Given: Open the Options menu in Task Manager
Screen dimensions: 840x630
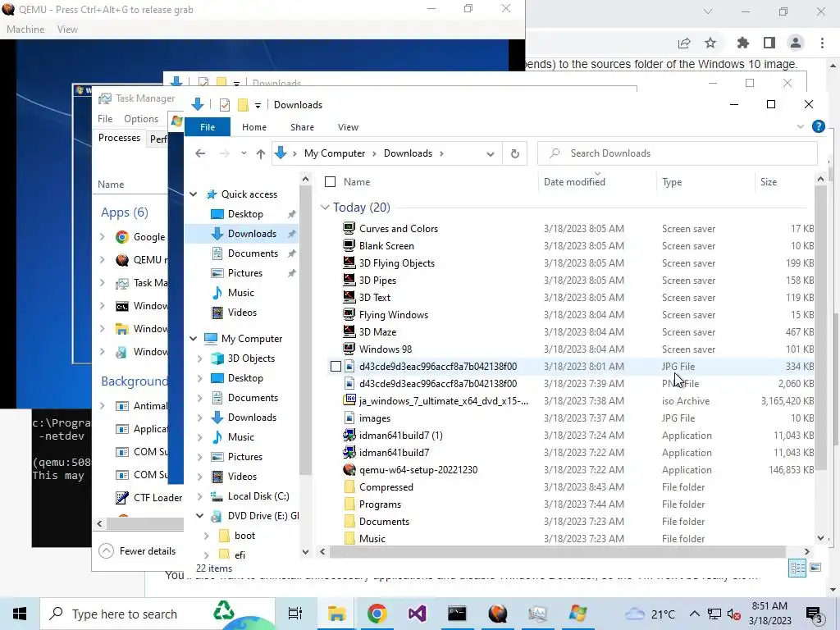Looking at the screenshot, I should (x=141, y=119).
